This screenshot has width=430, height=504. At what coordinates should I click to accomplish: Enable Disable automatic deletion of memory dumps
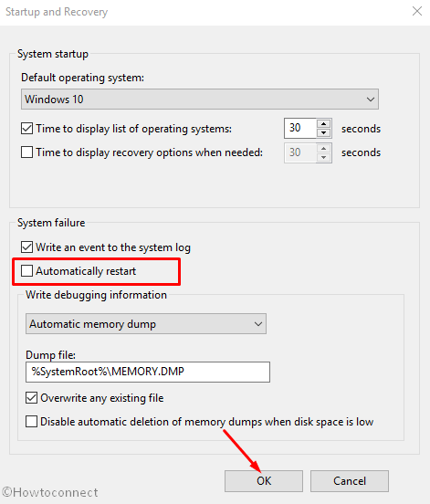(x=31, y=422)
